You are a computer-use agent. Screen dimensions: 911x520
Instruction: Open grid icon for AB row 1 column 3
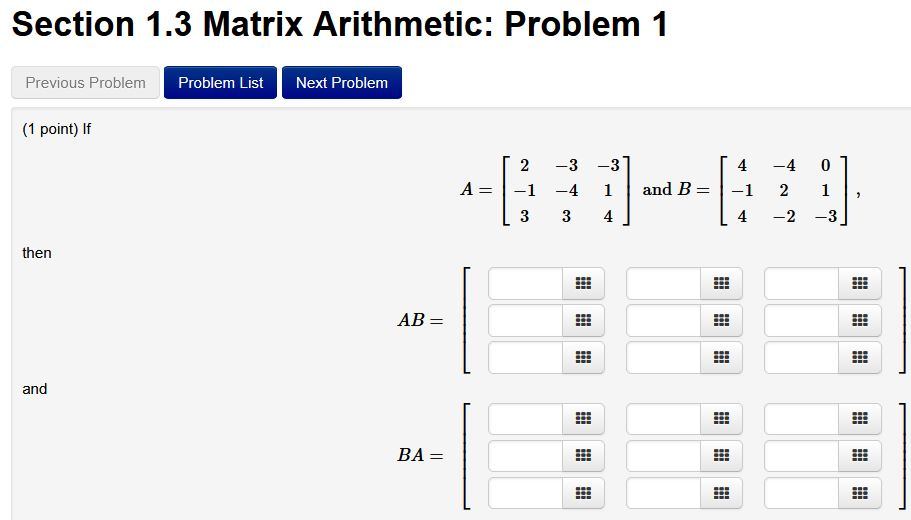click(860, 284)
